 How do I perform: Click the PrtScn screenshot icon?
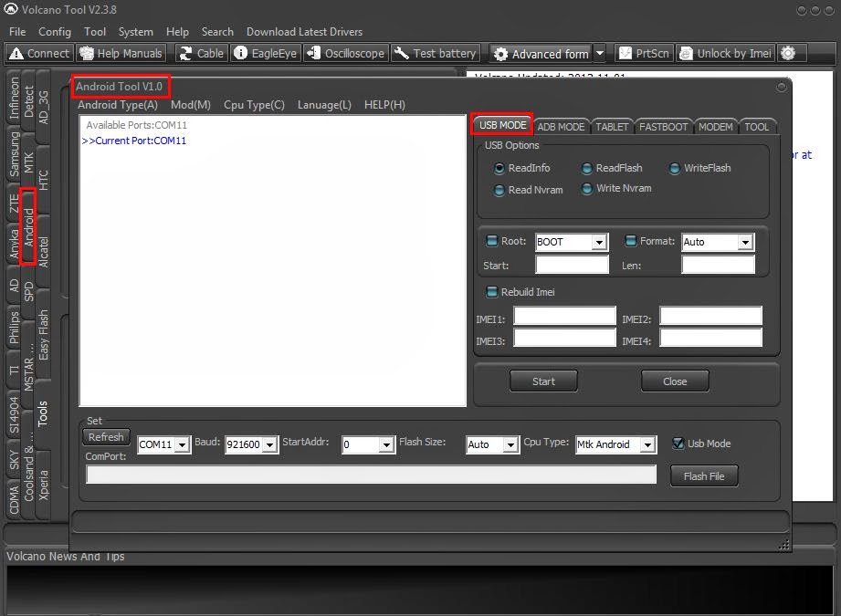(643, 52)
